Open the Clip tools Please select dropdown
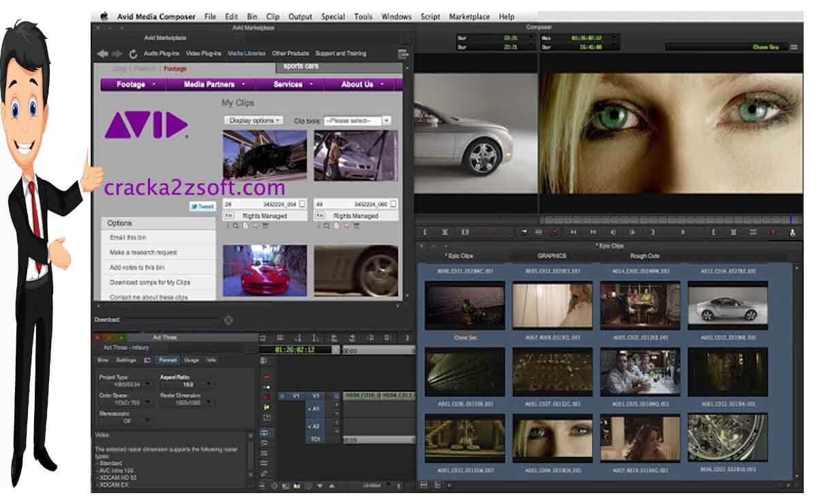This screenshot has width=818, height=504. tap(357, 121)
